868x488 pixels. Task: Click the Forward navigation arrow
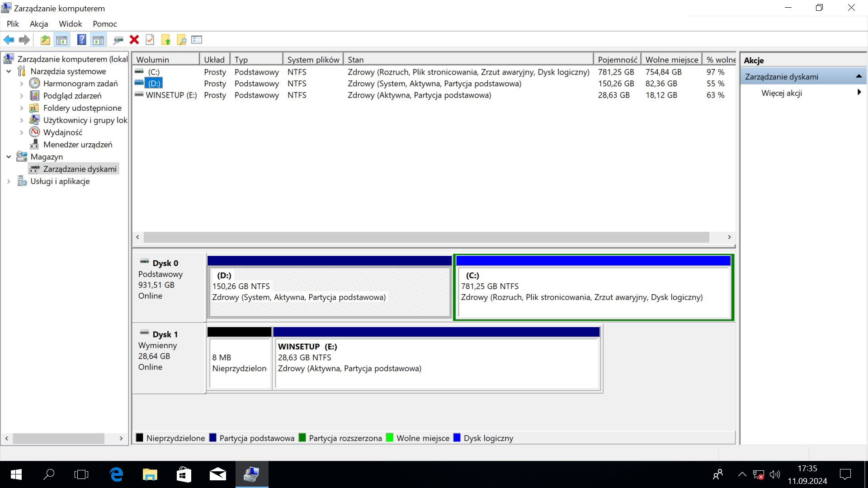[24, 40]
